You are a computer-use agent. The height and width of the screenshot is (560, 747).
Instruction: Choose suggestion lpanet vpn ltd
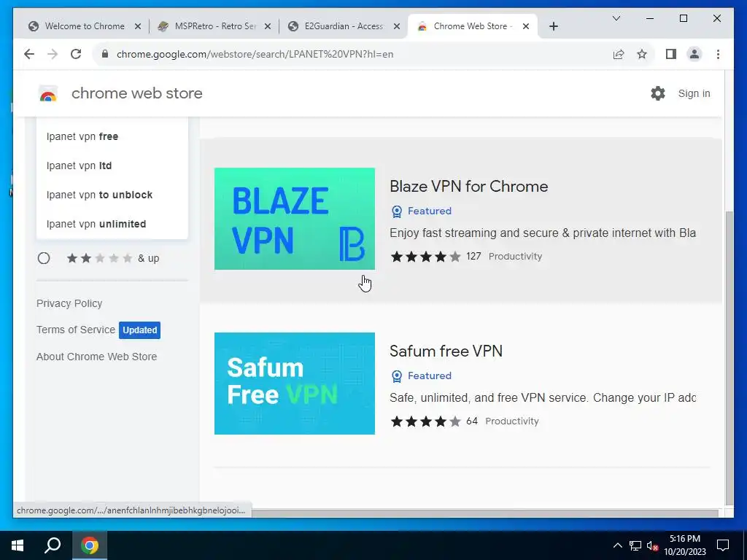coord(112,166)
